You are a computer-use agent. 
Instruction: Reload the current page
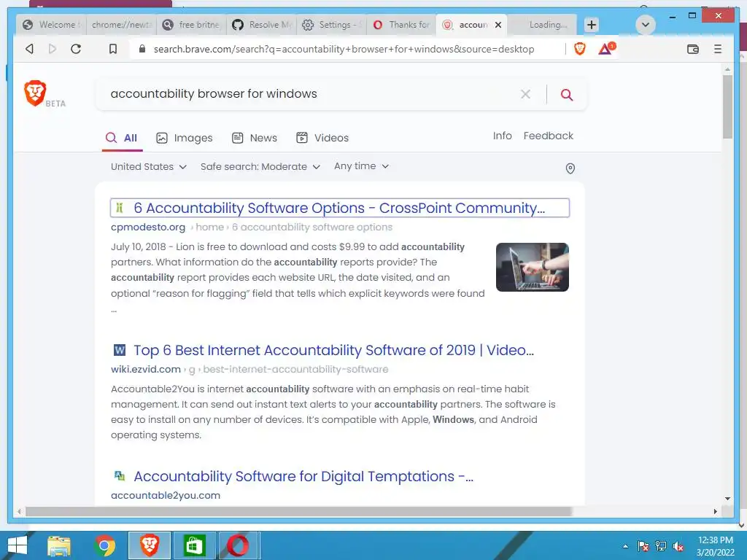(76, 49)
